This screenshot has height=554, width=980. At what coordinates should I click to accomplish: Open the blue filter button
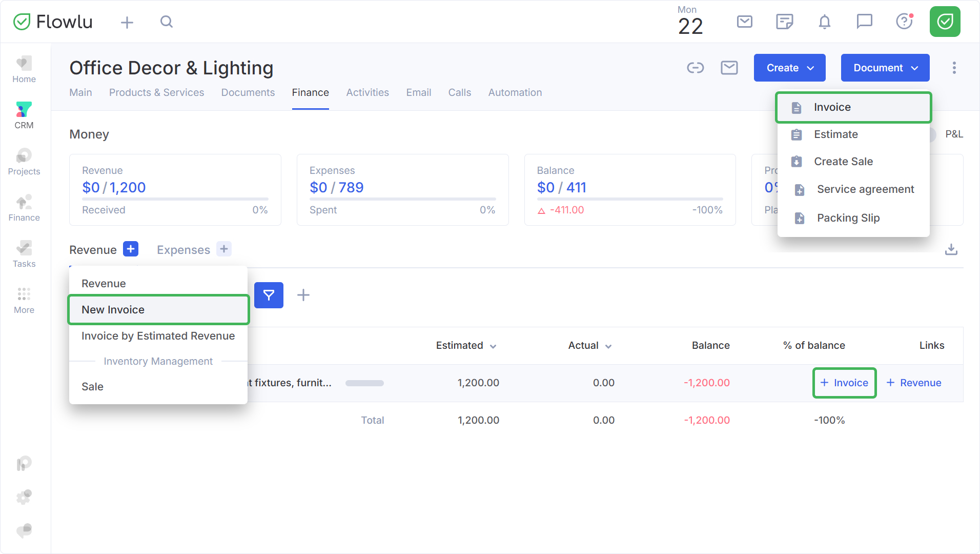tap(269, 295)
